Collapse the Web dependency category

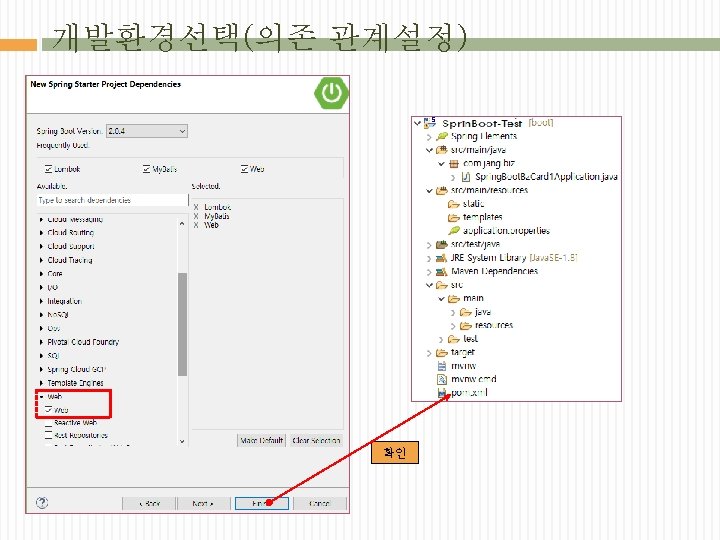tap(41, 396)
